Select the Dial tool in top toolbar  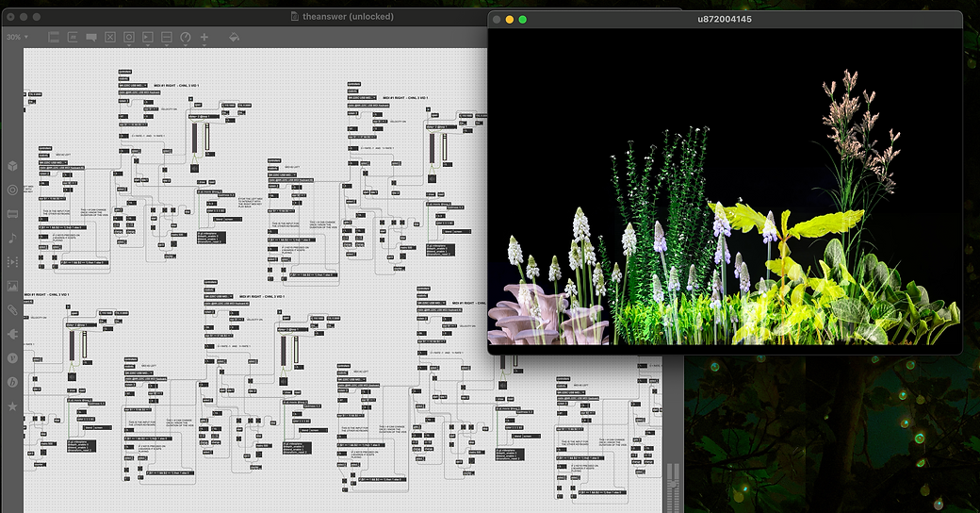click(x=185, y=37)
